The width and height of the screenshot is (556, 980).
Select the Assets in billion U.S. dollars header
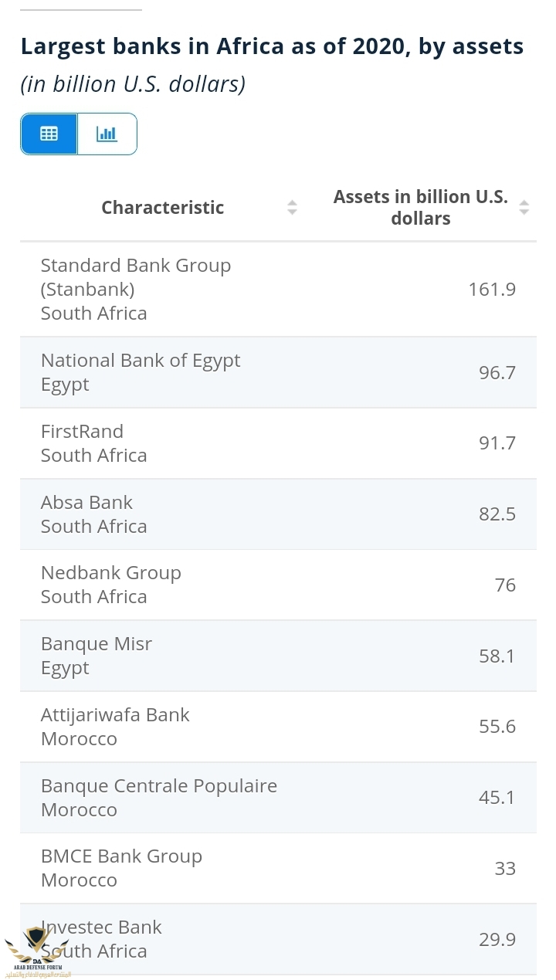coord(421,207)
